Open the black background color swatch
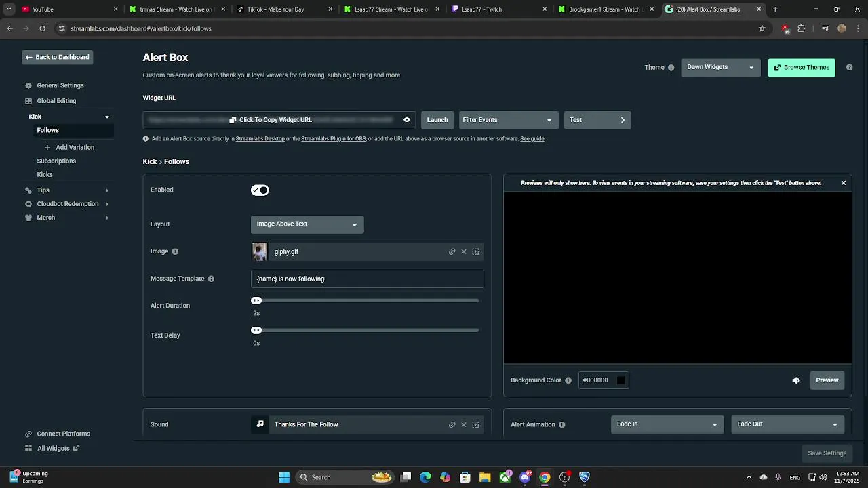The image size is (868, 488). (x=621, y=380)
